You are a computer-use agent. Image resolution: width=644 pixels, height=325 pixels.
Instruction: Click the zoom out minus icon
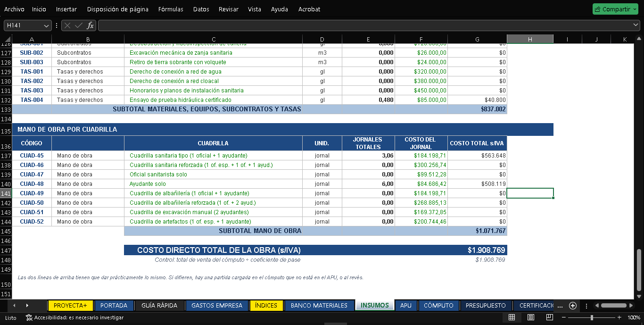pos(563,317)
